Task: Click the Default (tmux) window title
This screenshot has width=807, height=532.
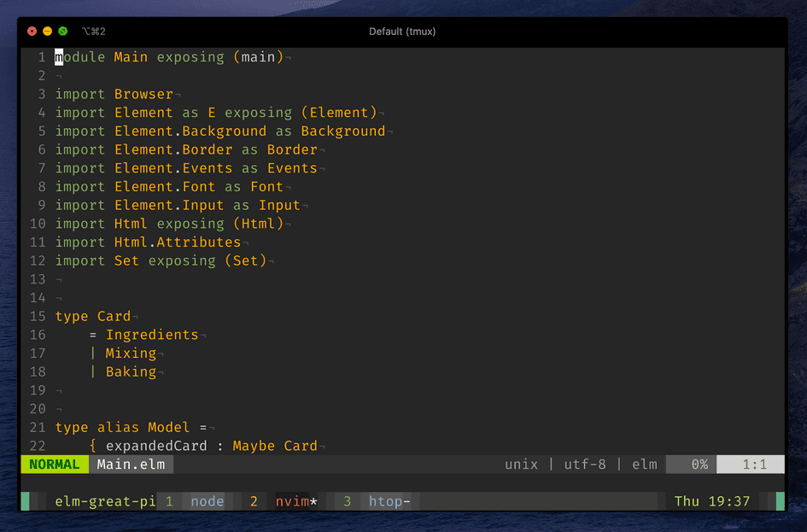Action: tap(402, 31)
